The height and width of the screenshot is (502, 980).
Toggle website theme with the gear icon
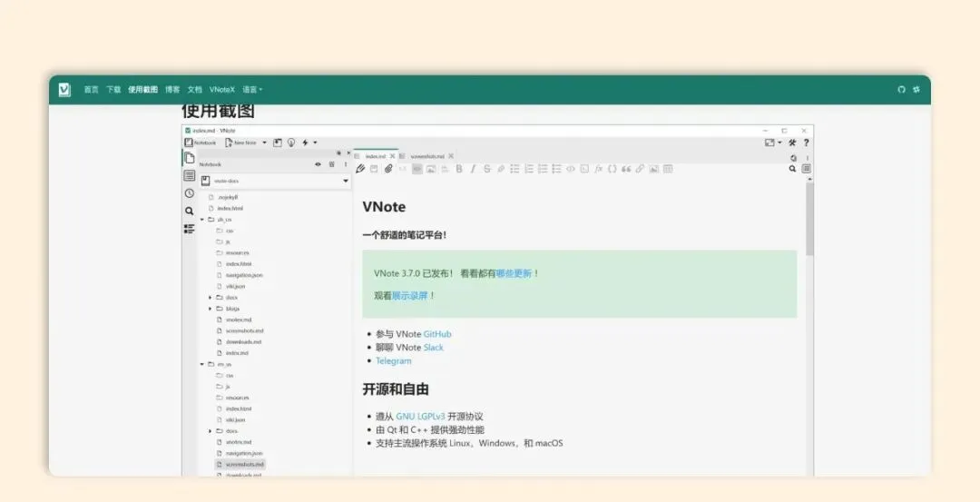point(916,89)
